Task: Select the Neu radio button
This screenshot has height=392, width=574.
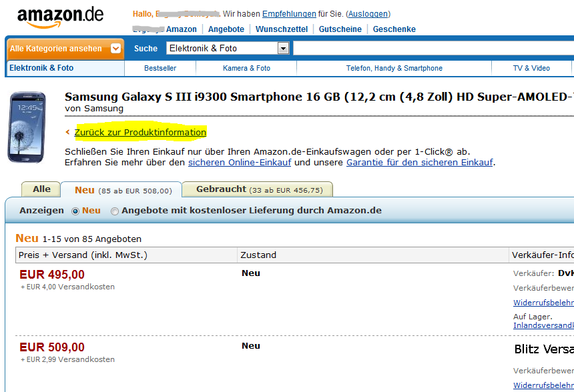Action: [75, 211]
